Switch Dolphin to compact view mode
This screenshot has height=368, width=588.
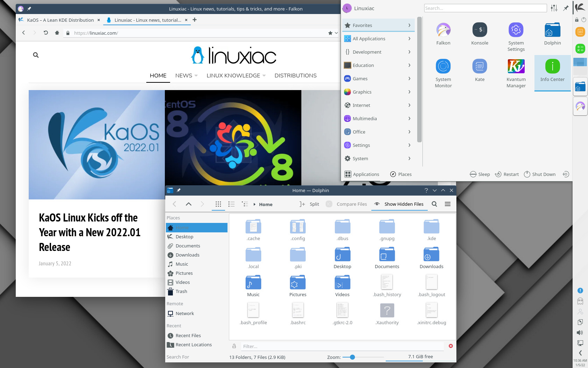231,204
